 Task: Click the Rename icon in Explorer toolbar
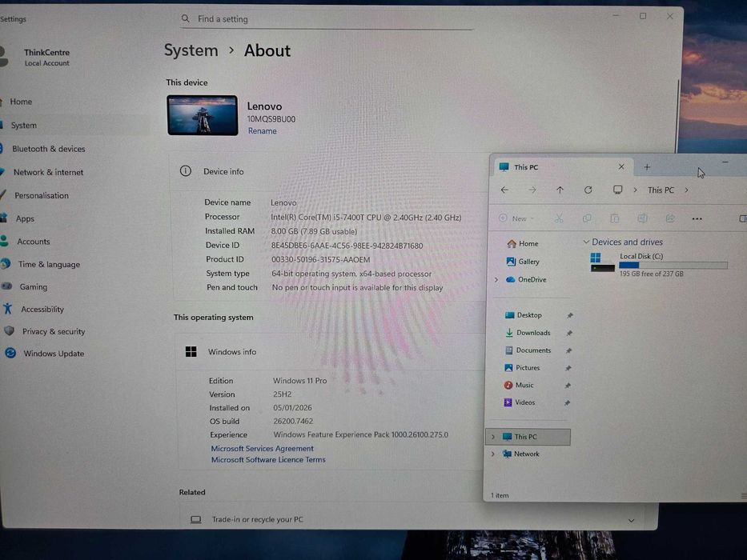(642, 218)
